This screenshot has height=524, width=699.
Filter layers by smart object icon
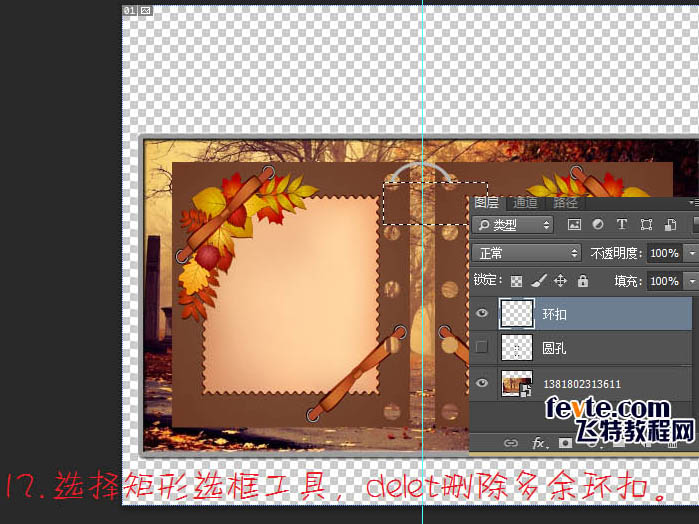[670, 224]
